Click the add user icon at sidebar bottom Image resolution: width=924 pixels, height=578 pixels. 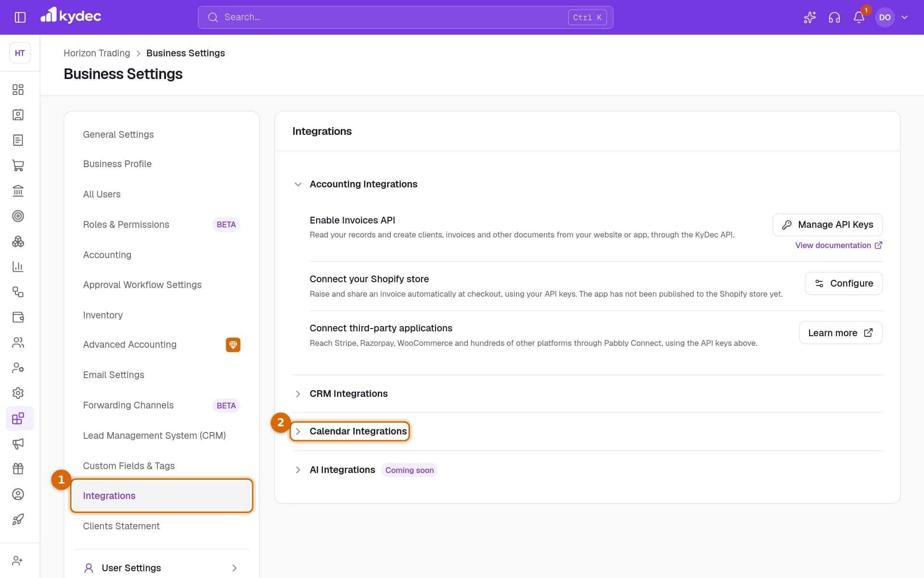[18, 561]
